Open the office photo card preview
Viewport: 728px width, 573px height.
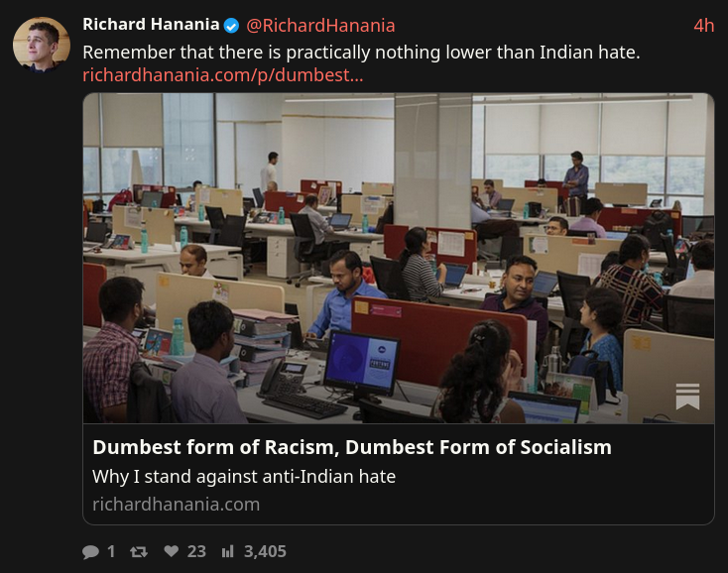pos(399,258)
